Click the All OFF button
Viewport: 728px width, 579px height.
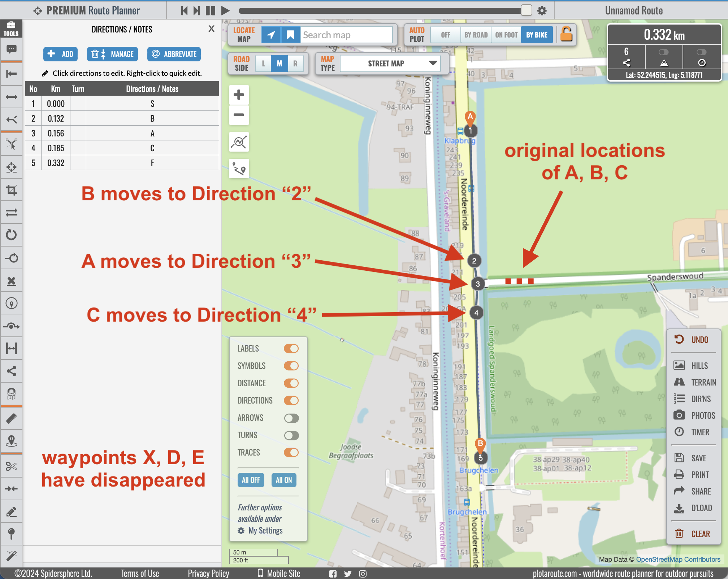pos(251,480)
